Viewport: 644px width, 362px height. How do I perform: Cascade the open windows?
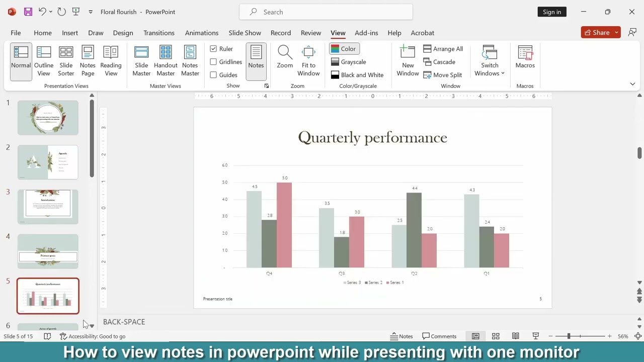click(x=439, y=62)
